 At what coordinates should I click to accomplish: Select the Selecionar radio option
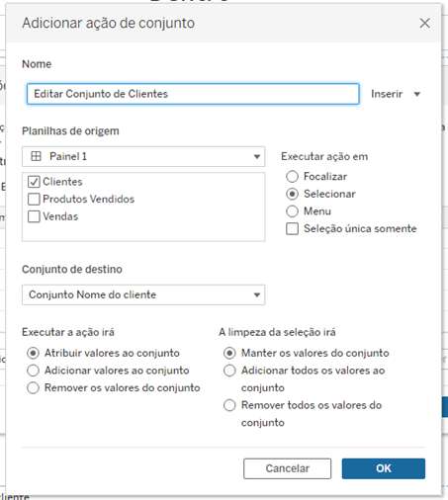coord(292,194)
